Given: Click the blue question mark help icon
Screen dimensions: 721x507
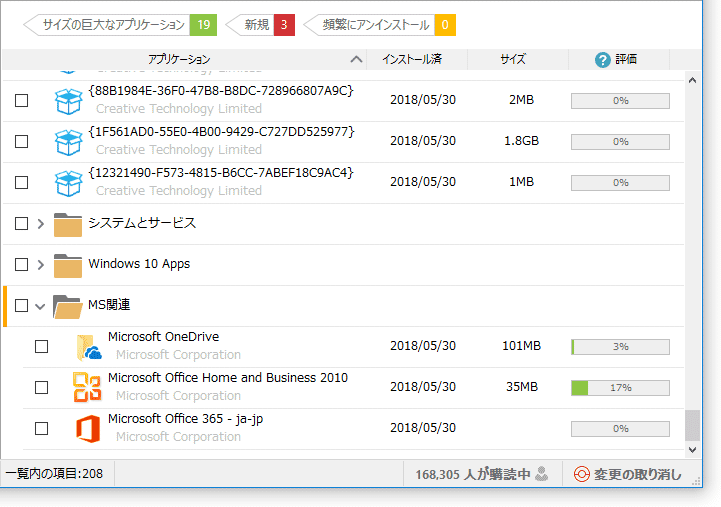Looking at the screenshot, I should [x=602, y=59].
